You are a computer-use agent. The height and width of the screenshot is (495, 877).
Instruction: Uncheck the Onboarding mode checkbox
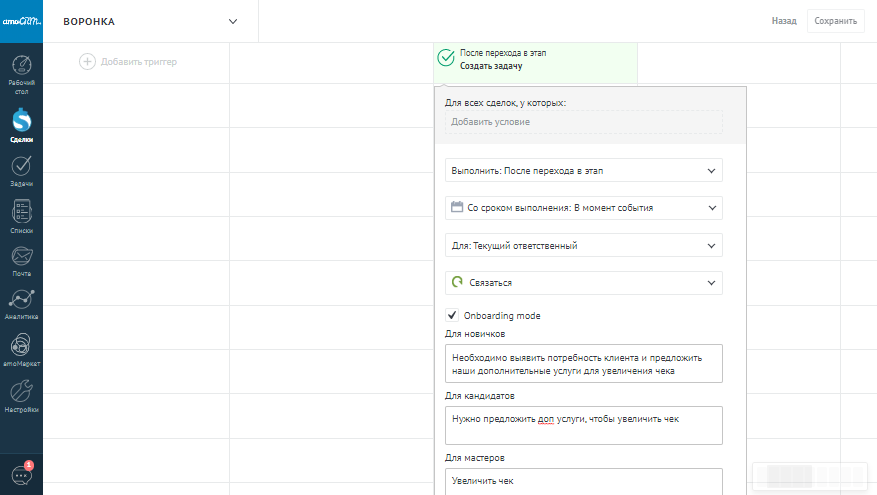452,315
